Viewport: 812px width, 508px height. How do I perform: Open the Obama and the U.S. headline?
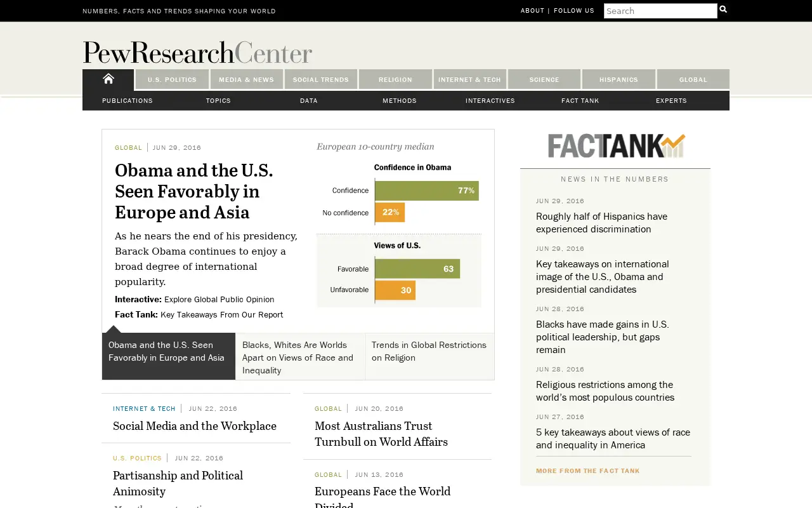[194, 191]
